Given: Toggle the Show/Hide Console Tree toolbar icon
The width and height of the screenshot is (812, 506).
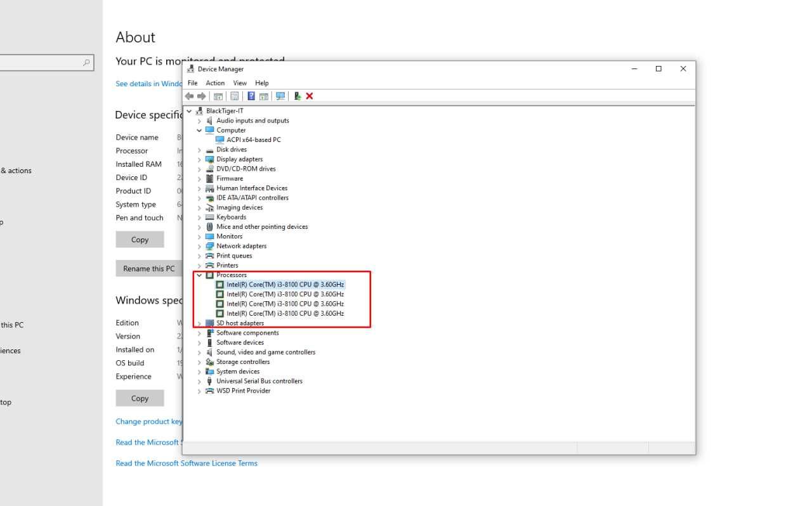Looking at the screenshot, I should (x=218, y=96).
